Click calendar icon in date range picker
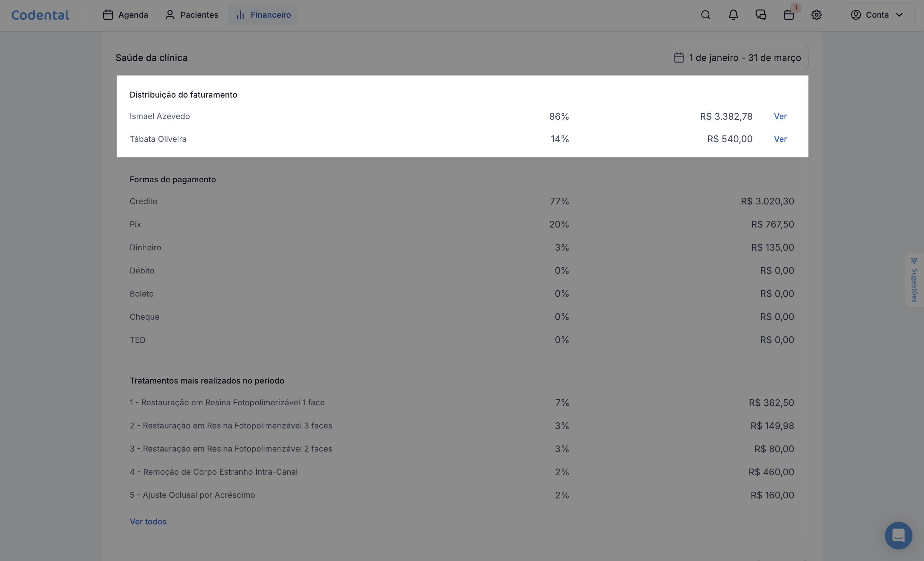 point(678,58)
